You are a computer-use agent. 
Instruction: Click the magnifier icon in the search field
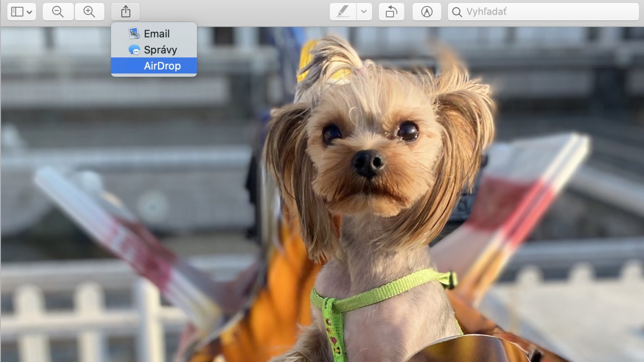click(x=457, y=12)
